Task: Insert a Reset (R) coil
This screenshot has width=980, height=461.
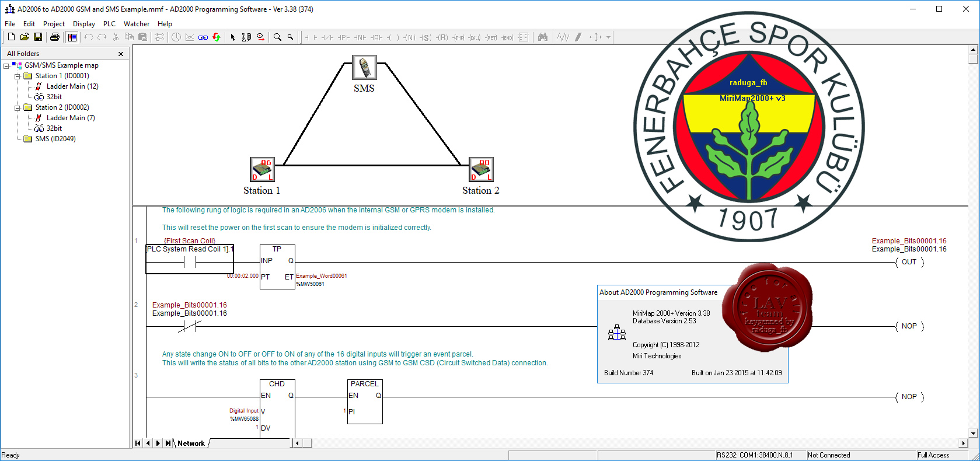Action: click(442, 37)
